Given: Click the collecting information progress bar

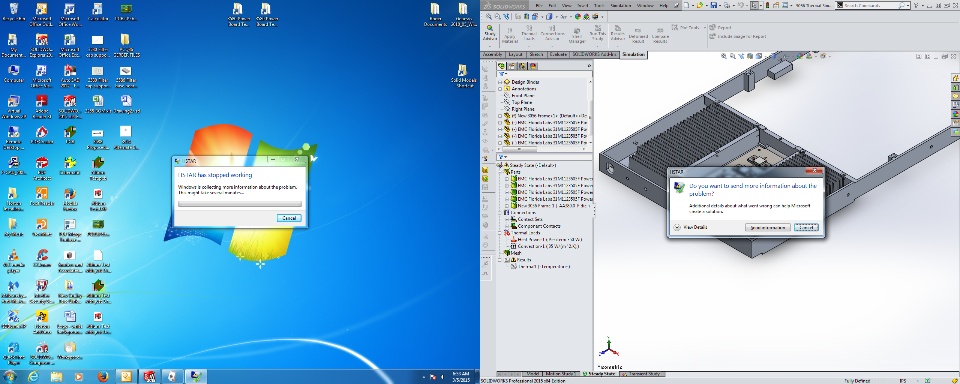Looking at the screenshot, I should pos(240,203).
